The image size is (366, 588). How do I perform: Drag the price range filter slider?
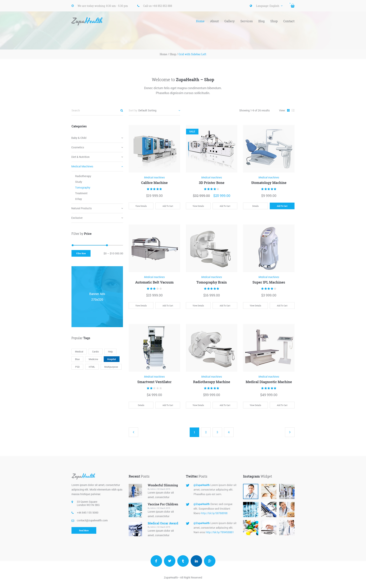[107, 245]
